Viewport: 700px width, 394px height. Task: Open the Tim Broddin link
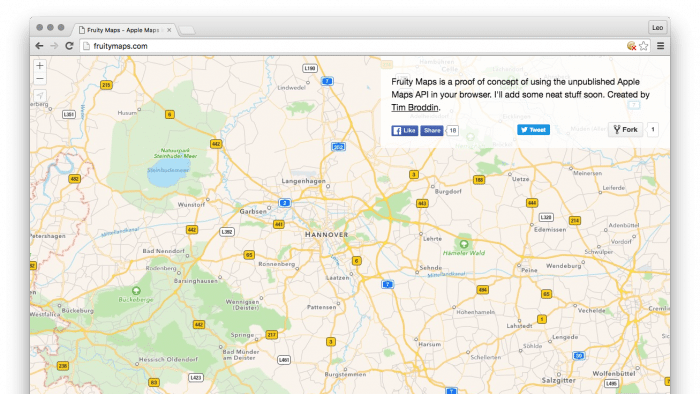pyautogui.click(x=415, y=108)
